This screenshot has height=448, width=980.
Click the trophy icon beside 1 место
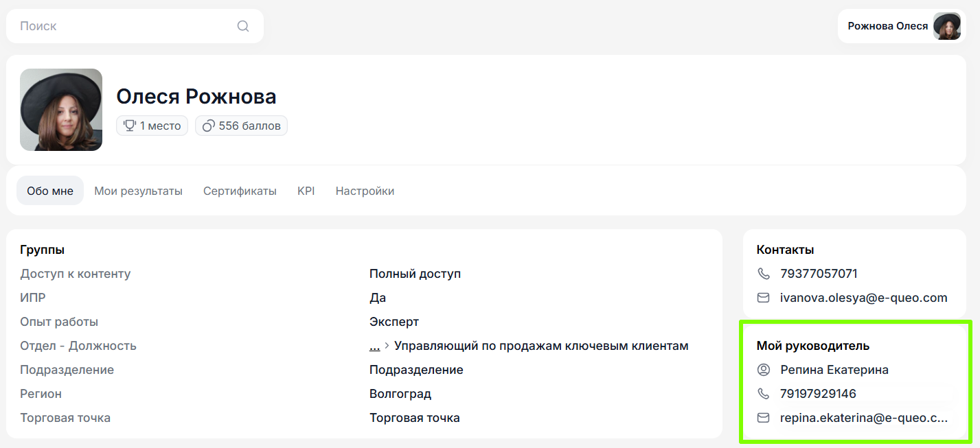click(x=128, y=126)
